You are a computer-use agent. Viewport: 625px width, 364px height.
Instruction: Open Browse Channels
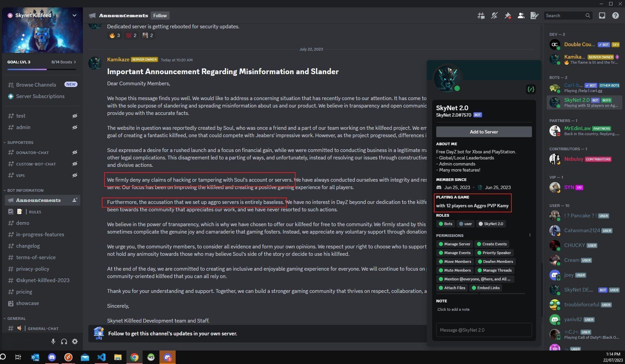coord(42,85)
